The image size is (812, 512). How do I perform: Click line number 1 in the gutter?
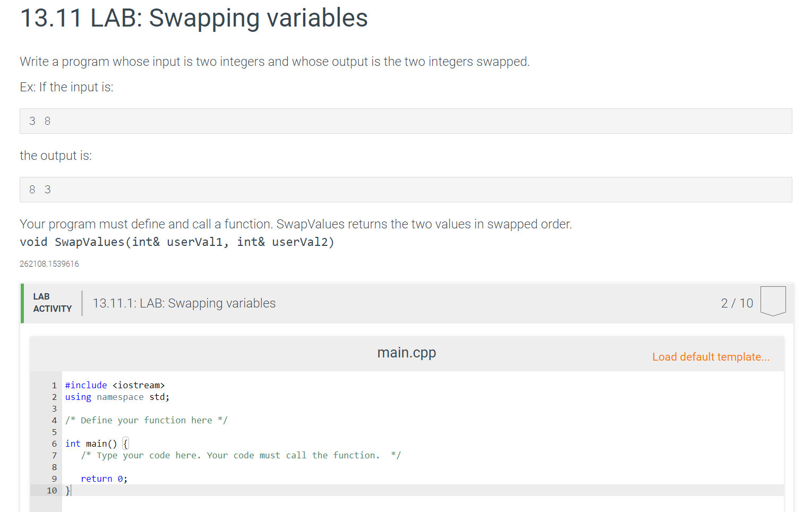click(54, 385)
